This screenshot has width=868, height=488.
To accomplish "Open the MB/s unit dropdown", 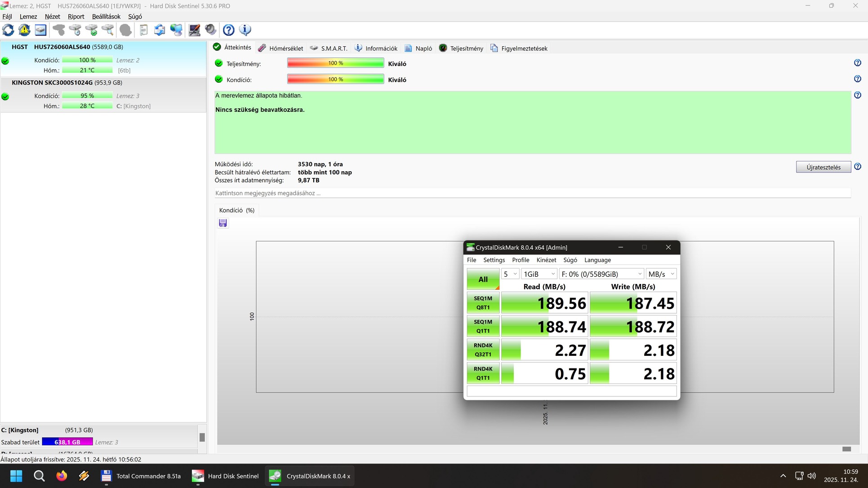I will coord(661,274).
